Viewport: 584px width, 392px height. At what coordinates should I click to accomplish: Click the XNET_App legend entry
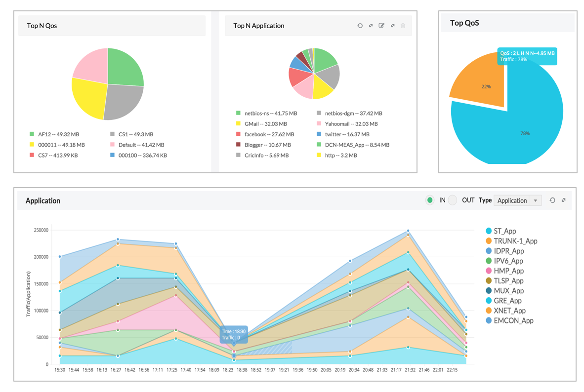click(506, 311)
